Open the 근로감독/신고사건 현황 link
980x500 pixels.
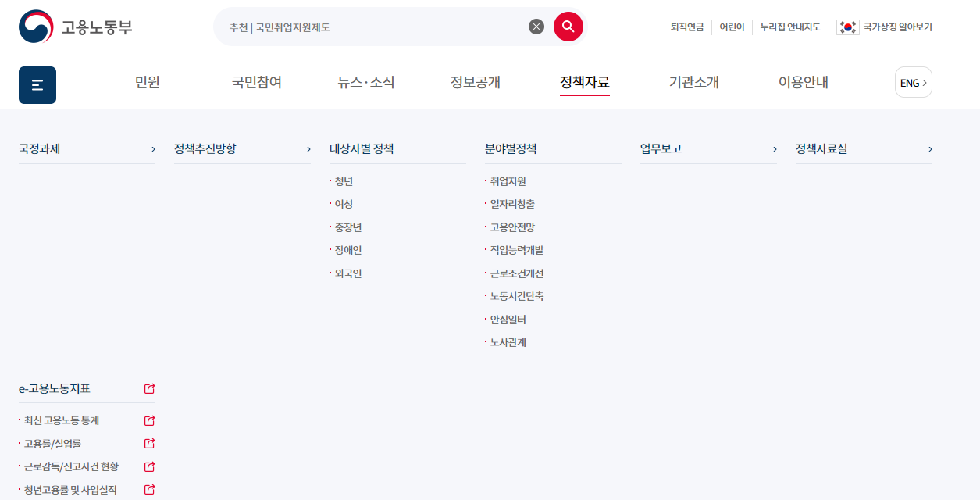71,466
